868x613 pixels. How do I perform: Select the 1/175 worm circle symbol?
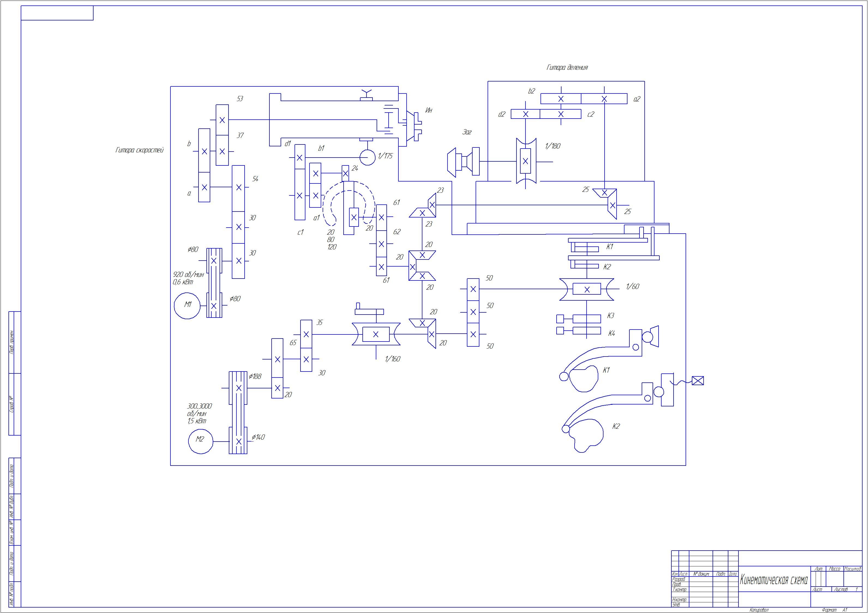tap(367, 157)
